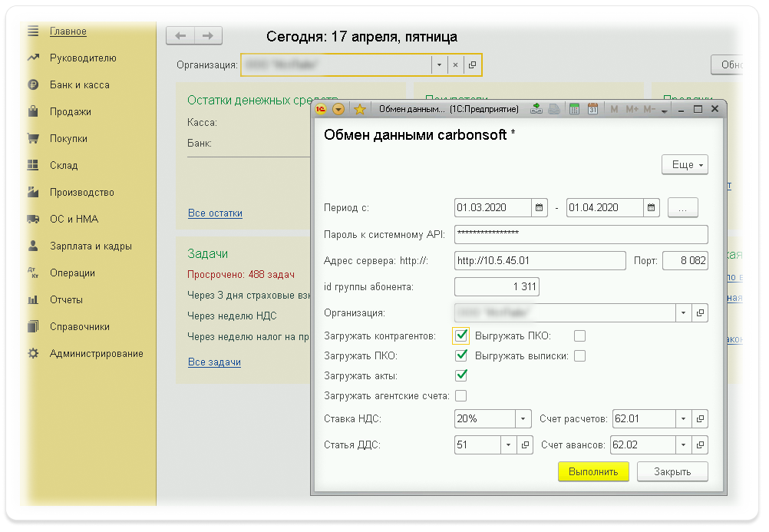Click the M memory button

[614, 109]
